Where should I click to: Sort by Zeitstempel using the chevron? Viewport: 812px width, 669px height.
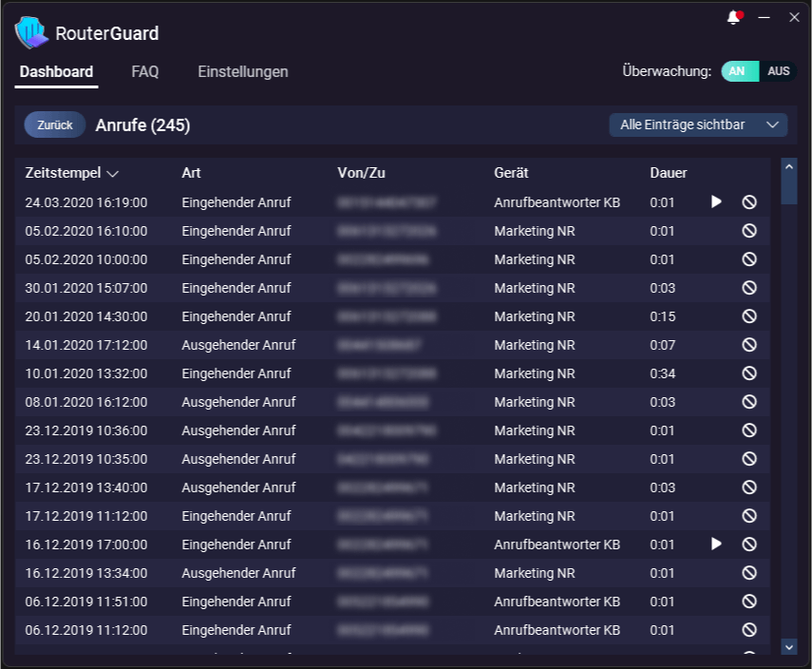[113, 173]
